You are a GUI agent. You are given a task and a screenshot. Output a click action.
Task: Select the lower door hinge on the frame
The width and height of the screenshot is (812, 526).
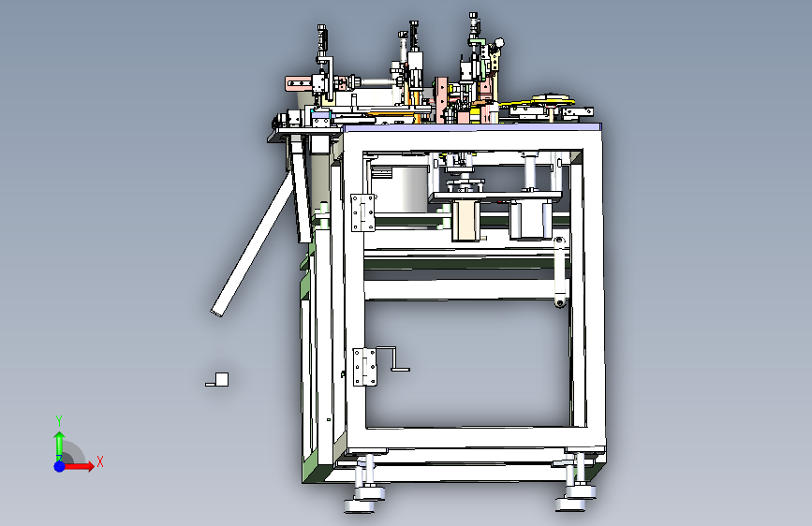coord(365,367)
